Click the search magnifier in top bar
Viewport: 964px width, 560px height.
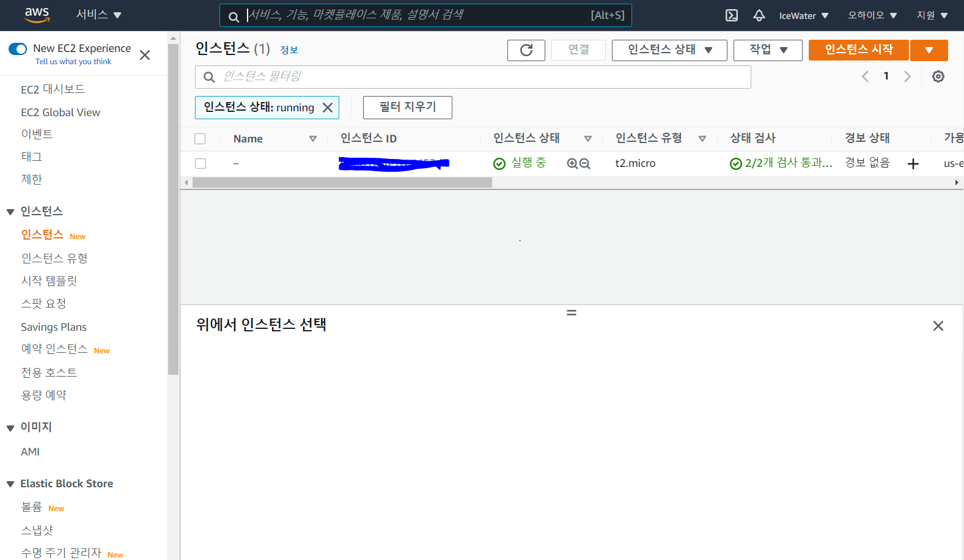(234, 17)
